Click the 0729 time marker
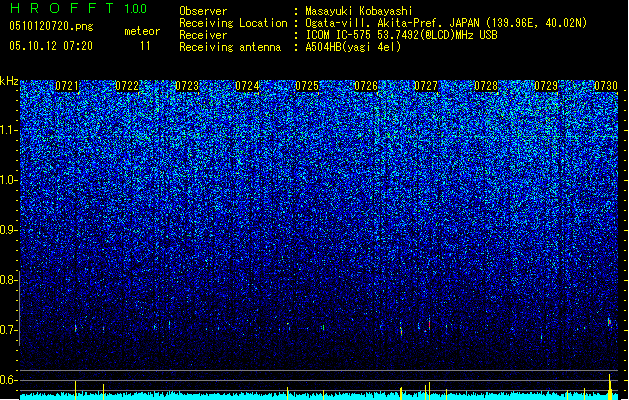This screenshot has height=400, width=629. click(x=546, y=86)
